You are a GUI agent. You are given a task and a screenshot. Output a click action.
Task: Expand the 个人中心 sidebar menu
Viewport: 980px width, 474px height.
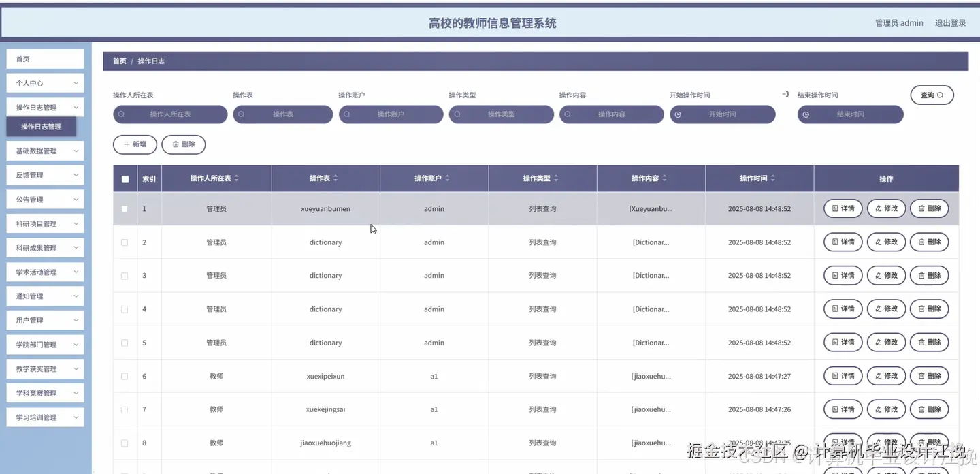[x=44, y=83]
